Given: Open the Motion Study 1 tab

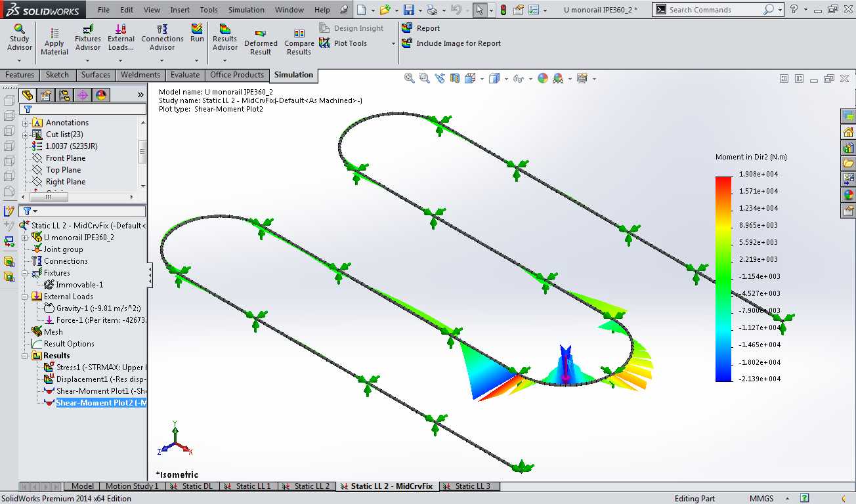Looking at the screenshot, I should pyautogui.click(x=131, y=486).
